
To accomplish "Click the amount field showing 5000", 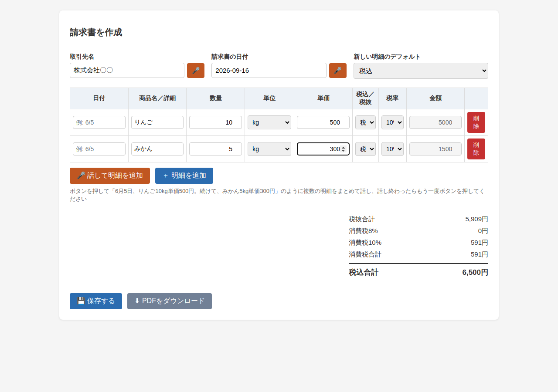I will pyautogui.click(x=436, y=122).
